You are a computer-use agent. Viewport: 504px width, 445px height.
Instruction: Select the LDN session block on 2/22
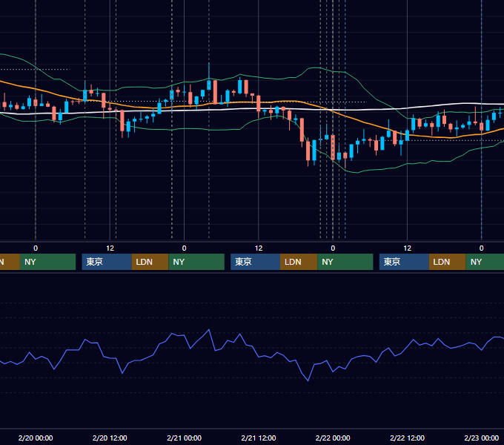448,262
